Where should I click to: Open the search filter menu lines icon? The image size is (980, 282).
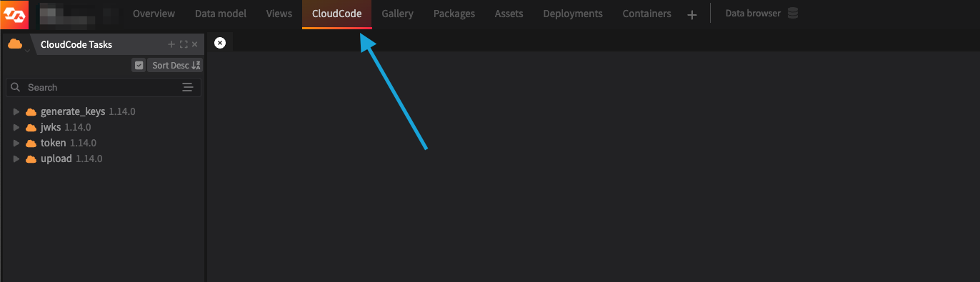[x=188, y=87]
